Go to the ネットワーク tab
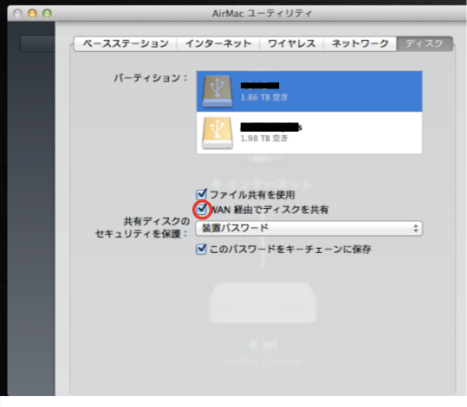The height and width of the screenshot is (407, 467). (360, 44)
